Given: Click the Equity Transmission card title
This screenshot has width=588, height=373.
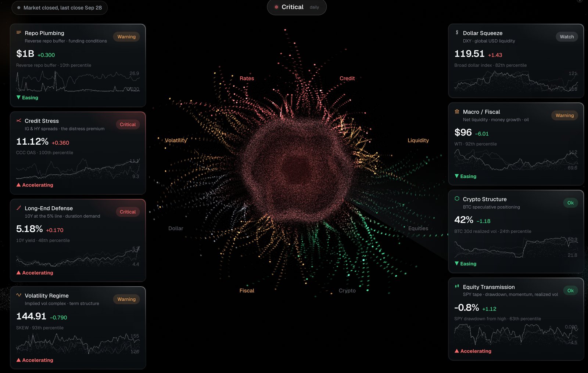Looking at the screenshot, I should [489, 287].
